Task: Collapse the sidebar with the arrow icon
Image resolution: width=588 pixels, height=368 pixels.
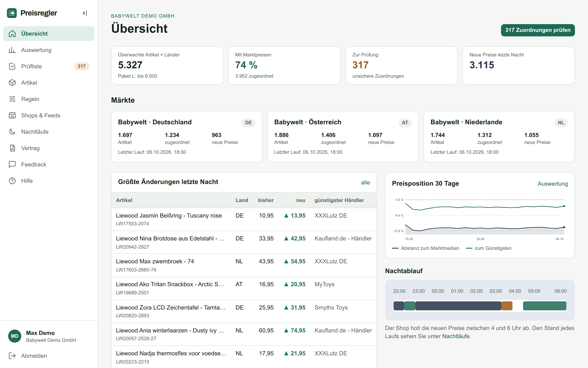Action: [85, 13]
